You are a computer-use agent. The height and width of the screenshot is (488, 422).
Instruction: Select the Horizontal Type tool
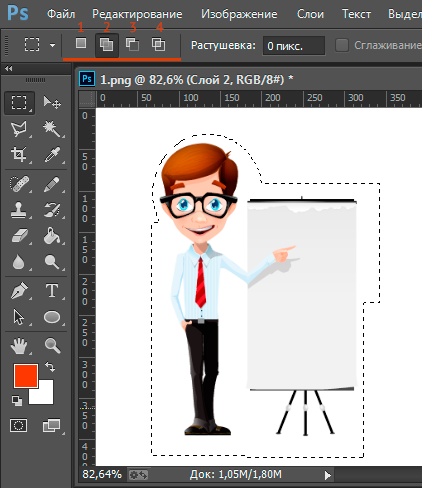point(52,291)
